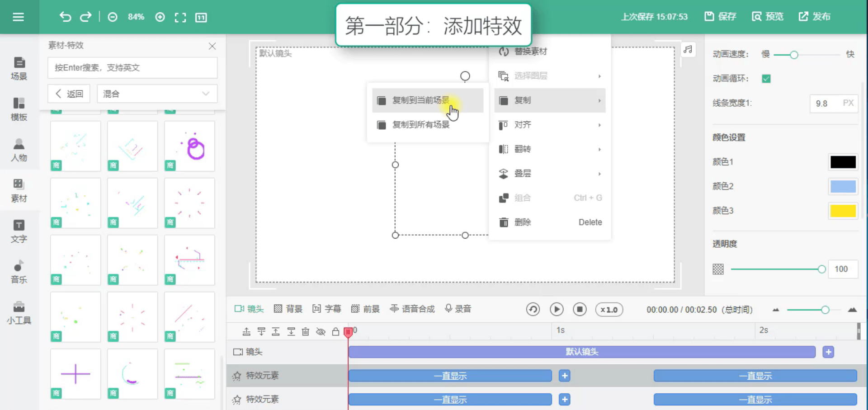The height and width of the screenshot is (410, 868).
Task: Click the loop replay playback icon
Action: pos(533,309)
